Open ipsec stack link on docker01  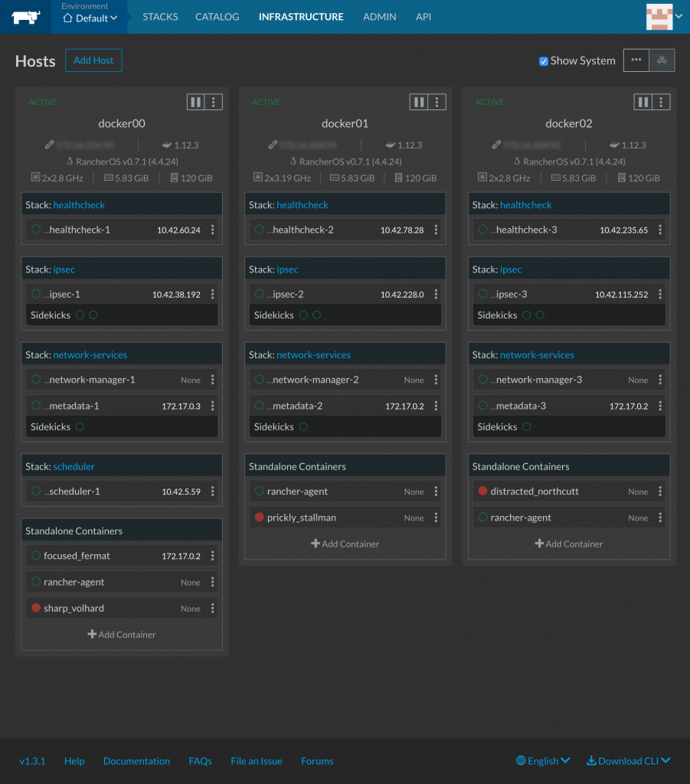click(x=287, y=269)
